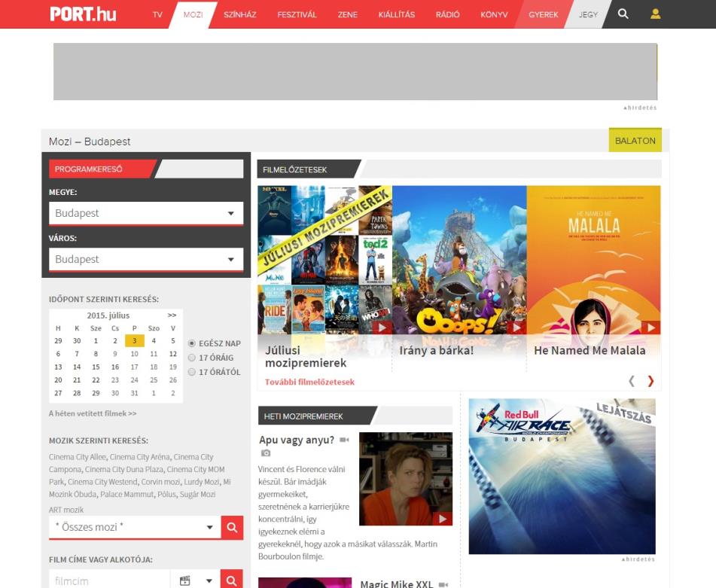Open the Összes mozi cinema dropdown
Image resolution: width=716 pixels, height=588 pixels.
[x=135, y=527]
